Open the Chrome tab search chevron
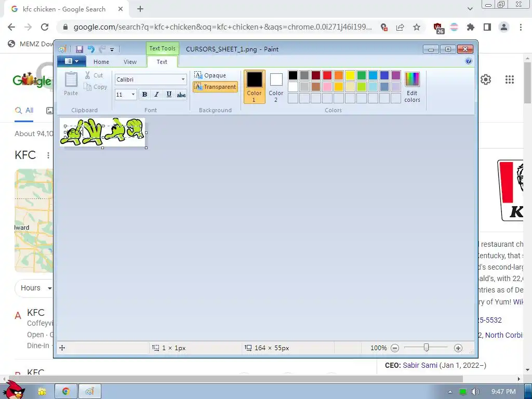This screenshot has height=399, width=532. [470, 9]
